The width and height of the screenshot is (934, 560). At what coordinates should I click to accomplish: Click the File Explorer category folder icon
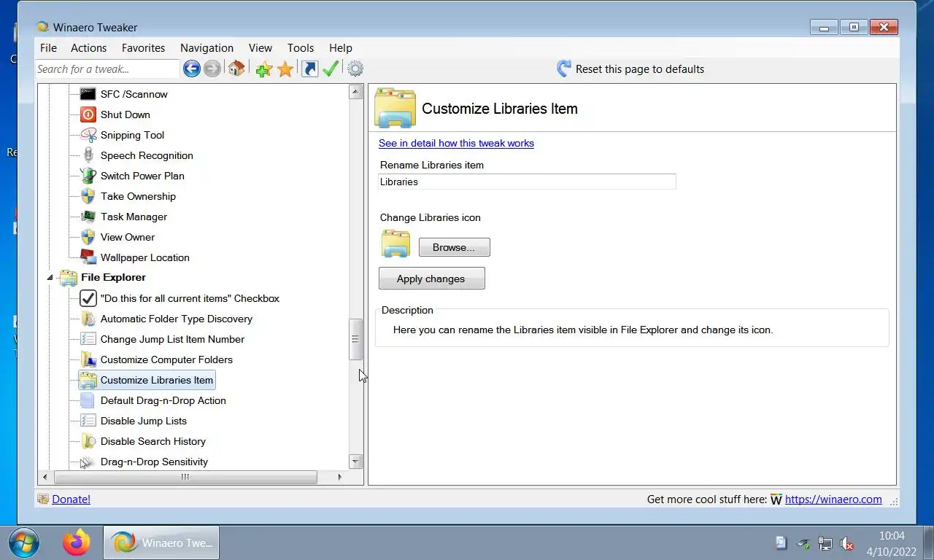coord(68,277)
